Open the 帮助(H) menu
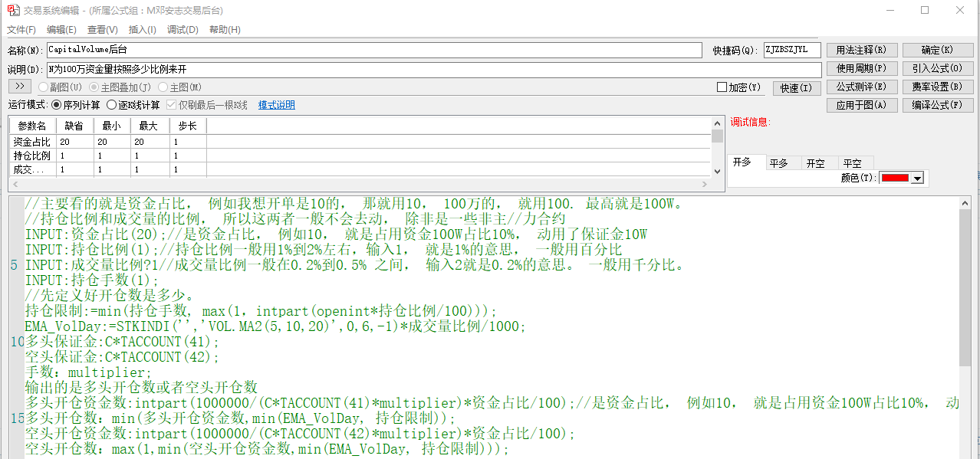The width and height of the screenshot is (980, 459). click(225, 30)
